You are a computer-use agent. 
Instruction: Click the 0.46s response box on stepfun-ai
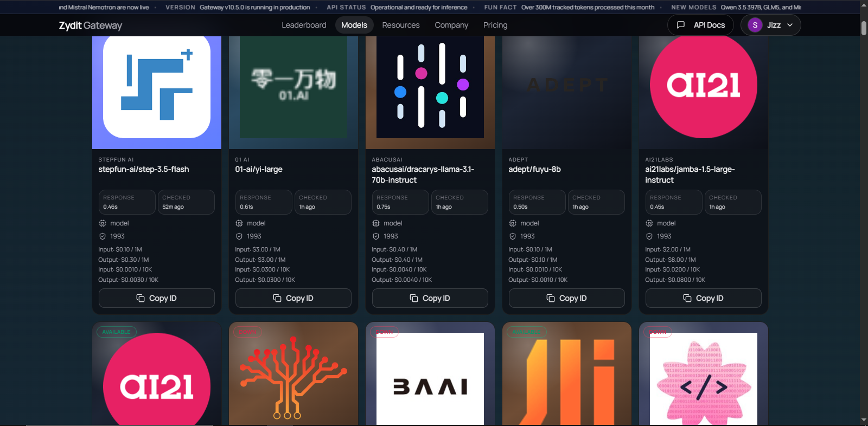(127, 202)
